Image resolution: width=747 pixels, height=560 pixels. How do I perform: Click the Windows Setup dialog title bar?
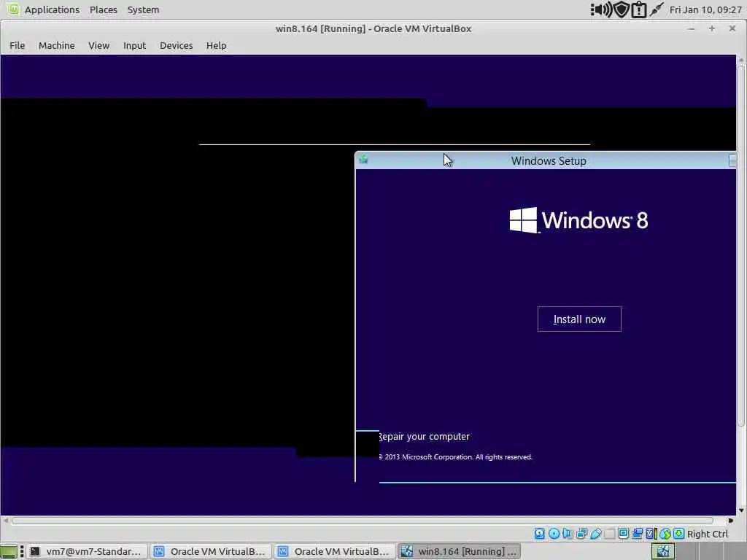click(x=546, y=160)
